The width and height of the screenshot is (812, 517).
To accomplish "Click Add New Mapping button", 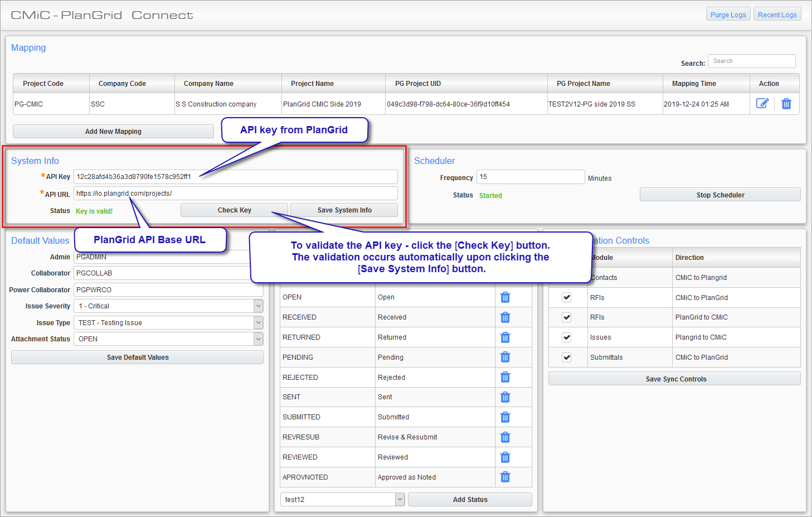I will tap(113, 131).
